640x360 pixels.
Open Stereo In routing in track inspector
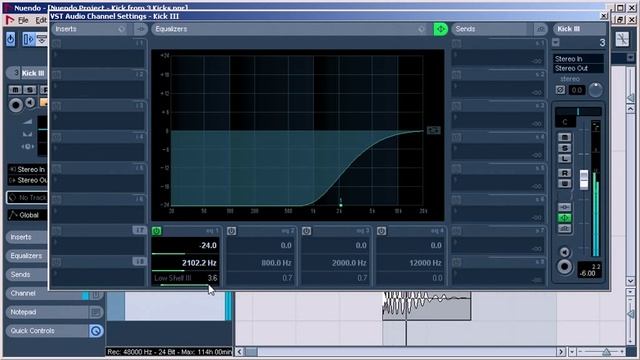pyautogui.click(x=28, y=169)
